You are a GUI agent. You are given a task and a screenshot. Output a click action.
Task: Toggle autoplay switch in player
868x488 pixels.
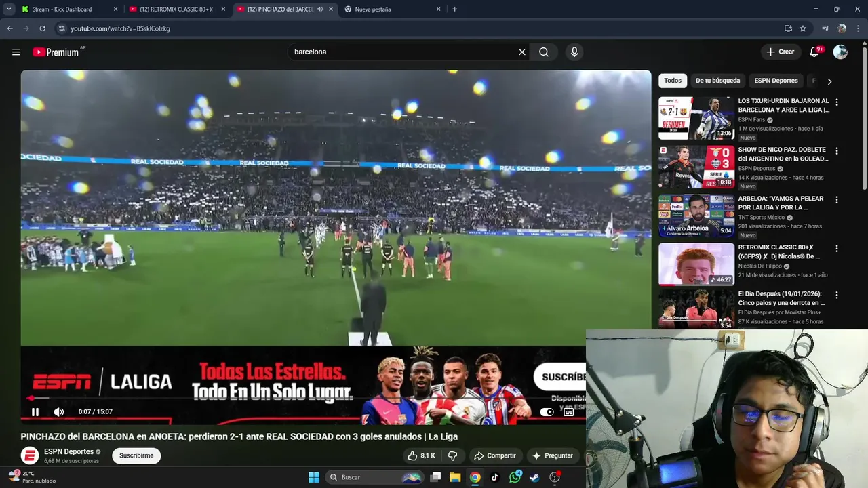547,411
